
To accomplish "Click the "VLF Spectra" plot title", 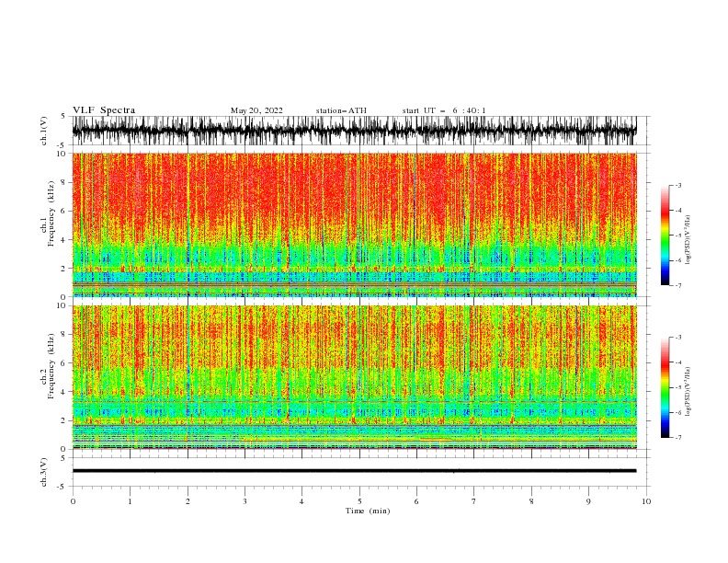I will tap(104, 110).
